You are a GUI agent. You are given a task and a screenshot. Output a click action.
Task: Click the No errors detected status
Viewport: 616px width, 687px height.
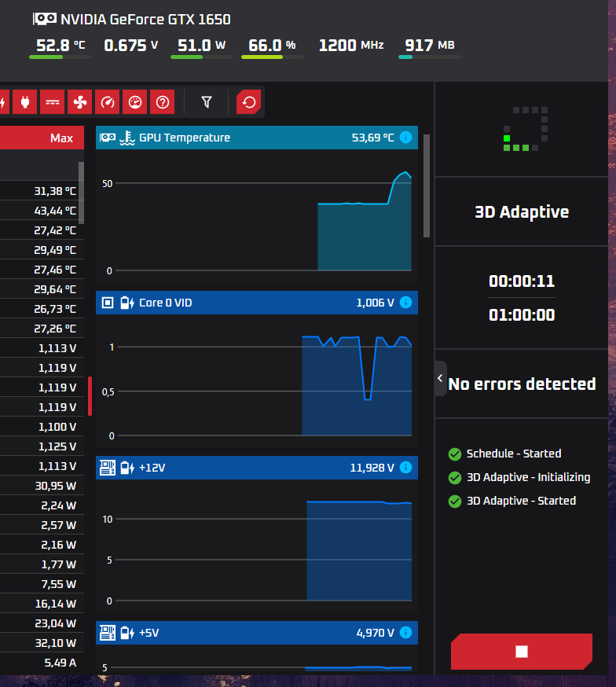pyautogui.click(x=522, y=384)
